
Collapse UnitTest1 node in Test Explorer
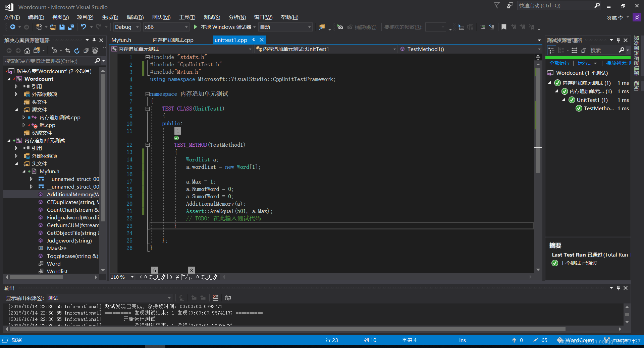(x=563, y=100)
